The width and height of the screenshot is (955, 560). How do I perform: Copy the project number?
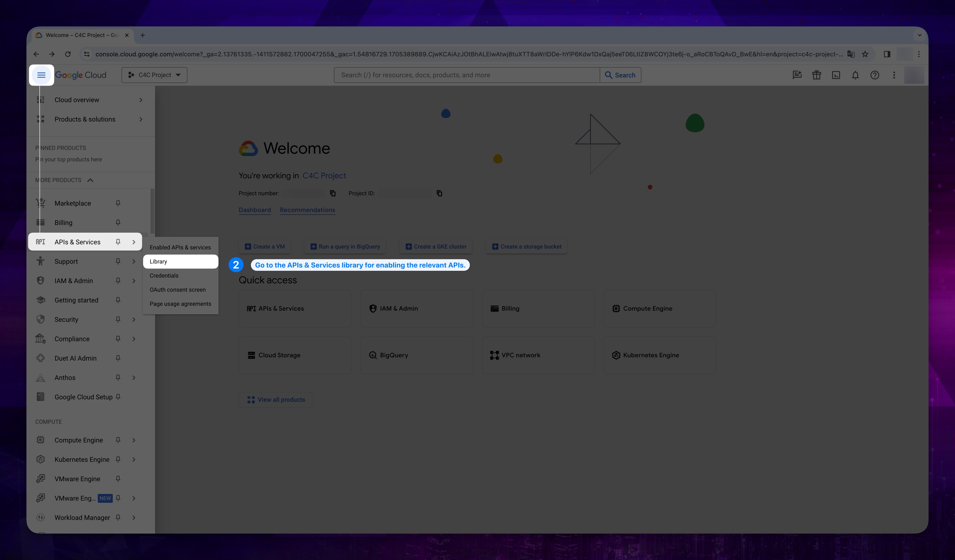point(333,193)
